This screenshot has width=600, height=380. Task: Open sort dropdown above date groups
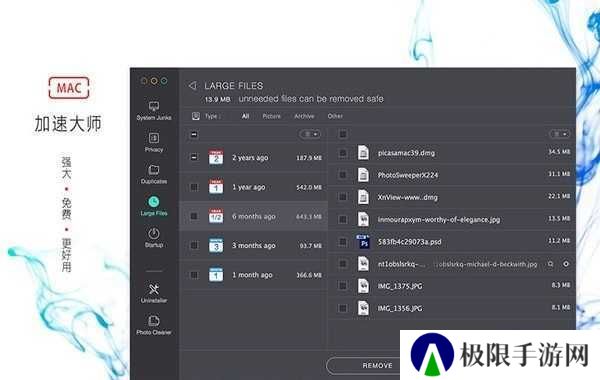[310, 134]
